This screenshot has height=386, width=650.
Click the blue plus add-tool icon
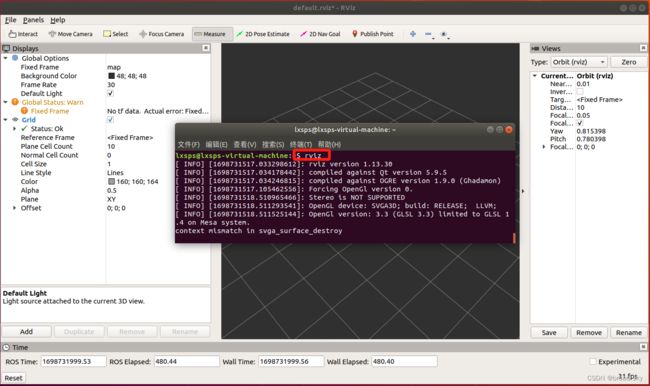tap(413, 34)
